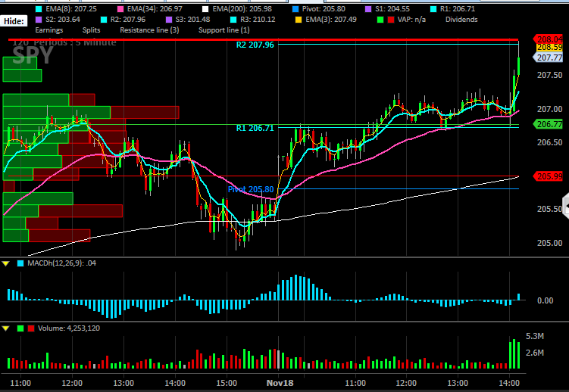Click the Resistance line (3) legend entry
Screen dimensions: 569x392
click(x=149, y=30)
